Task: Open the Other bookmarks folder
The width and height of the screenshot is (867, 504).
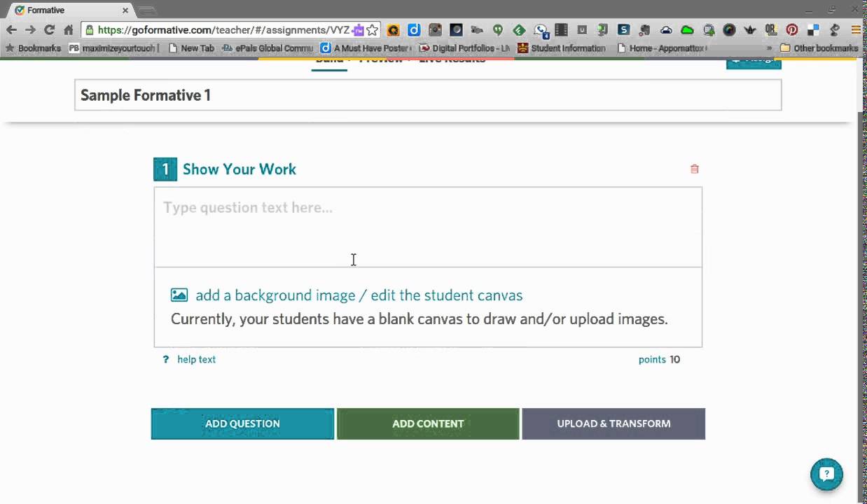Action: click(x=819, y=48)
